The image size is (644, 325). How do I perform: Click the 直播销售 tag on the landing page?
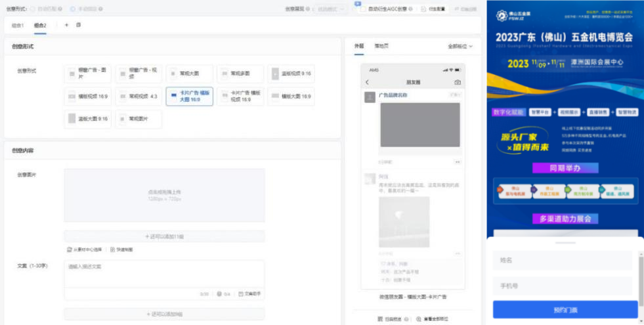(x=598, y=112)
